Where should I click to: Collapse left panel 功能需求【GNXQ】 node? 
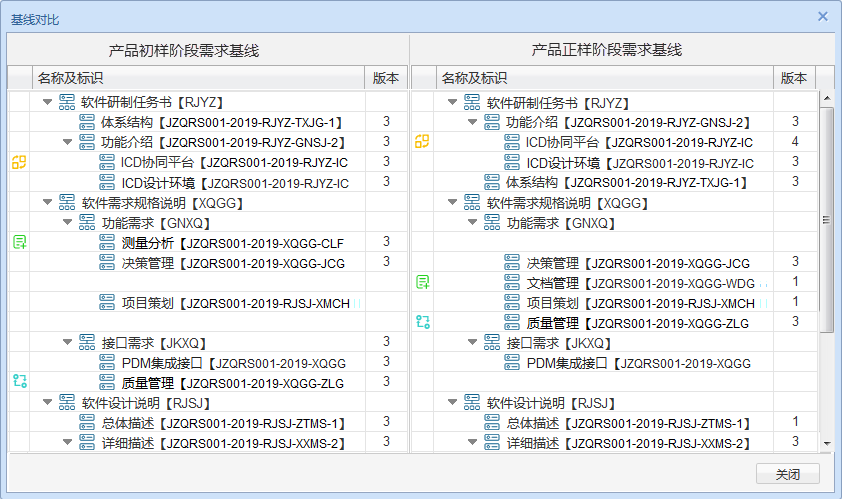pyautogui.click(x=67, y=222)
